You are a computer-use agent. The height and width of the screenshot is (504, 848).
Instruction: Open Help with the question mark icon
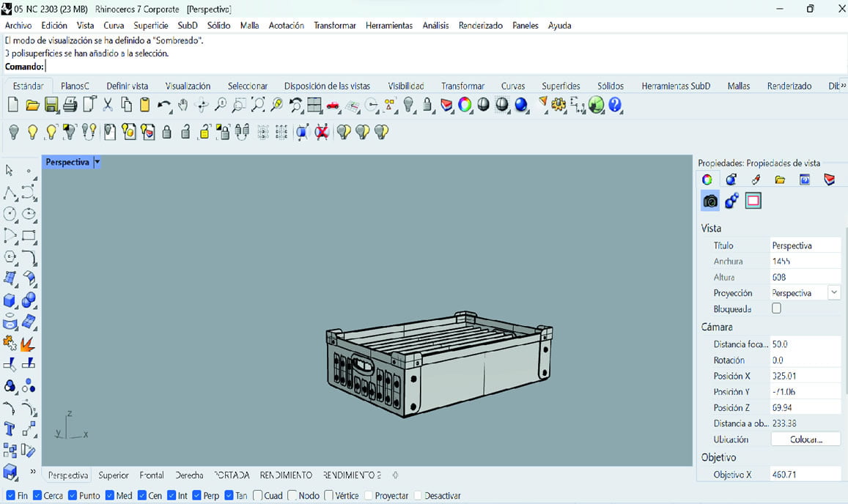615,104
